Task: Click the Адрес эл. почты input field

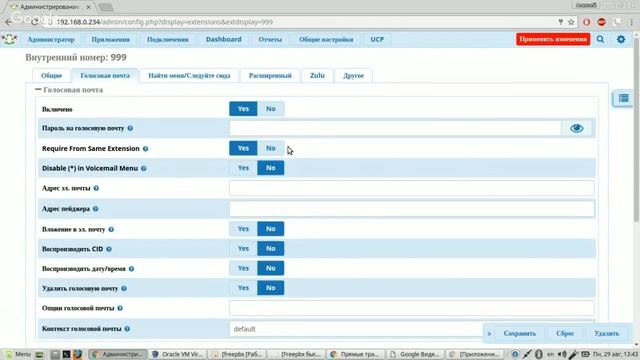Action: click(x=412, y=188)
